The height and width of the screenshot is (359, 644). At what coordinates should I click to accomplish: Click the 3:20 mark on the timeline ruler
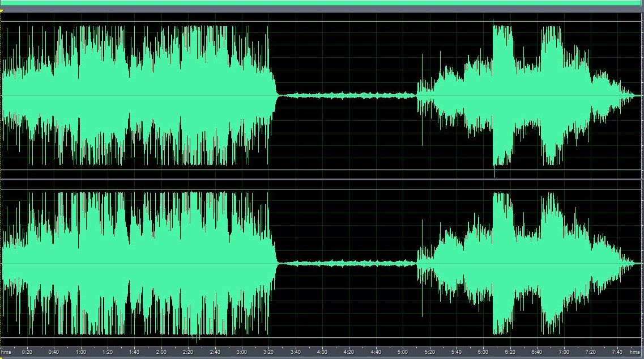tap(269, 351)
